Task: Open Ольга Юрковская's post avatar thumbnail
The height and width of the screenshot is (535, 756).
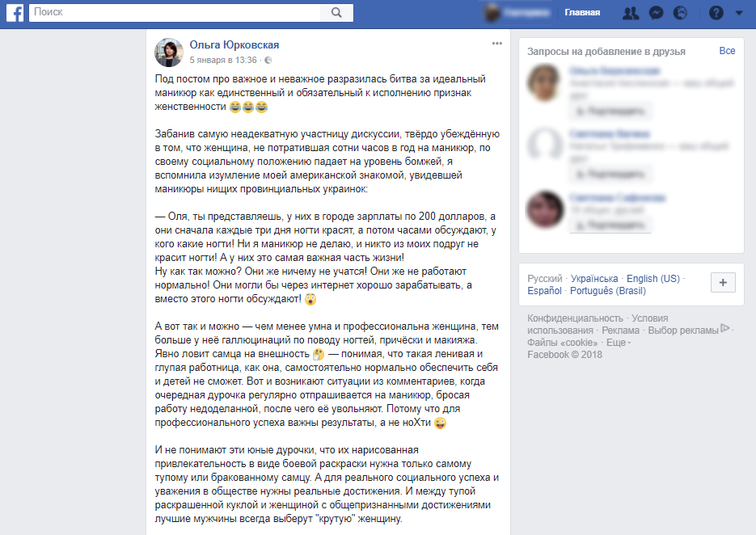Action: 169,53
